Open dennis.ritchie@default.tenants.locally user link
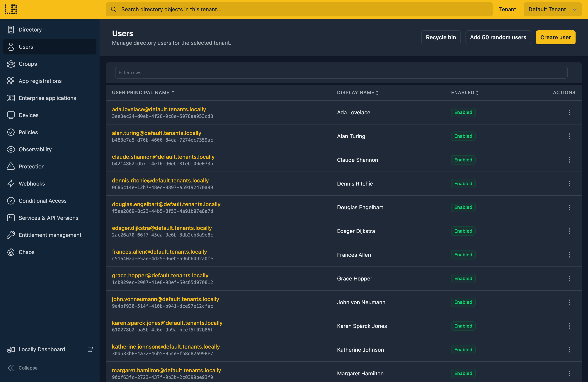588x382 pixels. pos(160,180)
